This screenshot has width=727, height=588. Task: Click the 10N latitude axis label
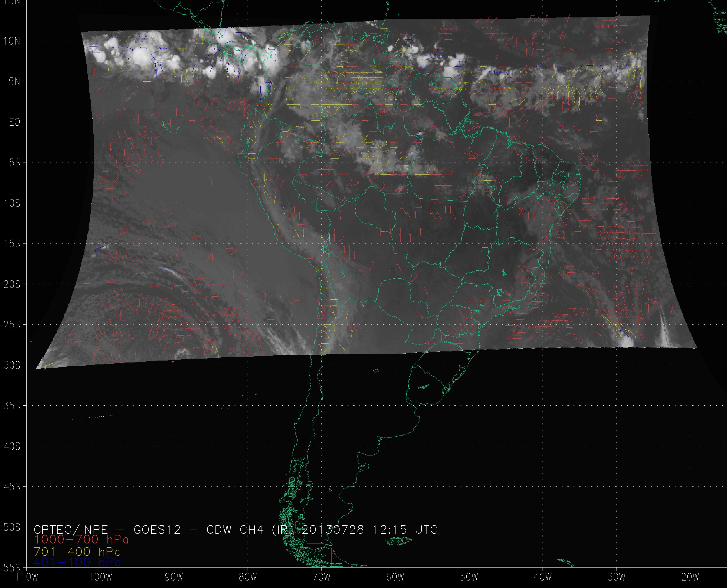coord(12,41)
